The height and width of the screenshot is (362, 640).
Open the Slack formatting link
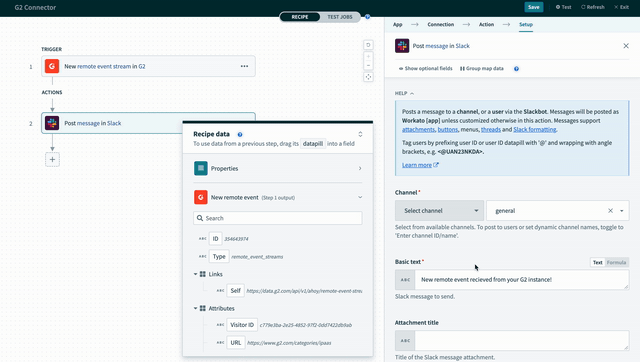click(x=534, y=129)
